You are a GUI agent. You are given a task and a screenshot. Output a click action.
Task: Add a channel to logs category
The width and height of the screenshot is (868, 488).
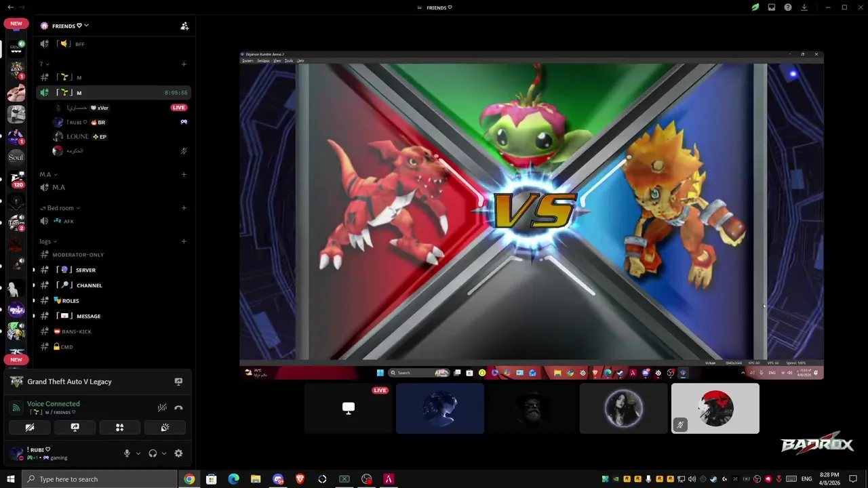(184, 241)
